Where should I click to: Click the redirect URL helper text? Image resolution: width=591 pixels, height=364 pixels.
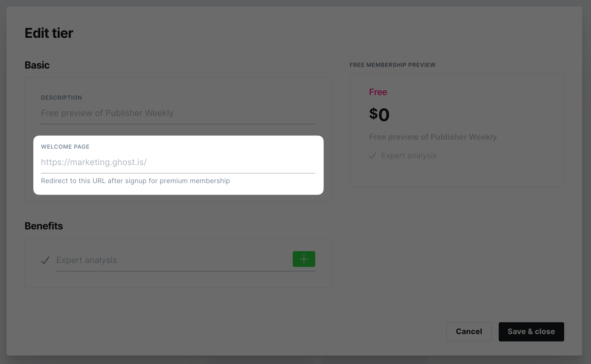(x=135, y=181)
